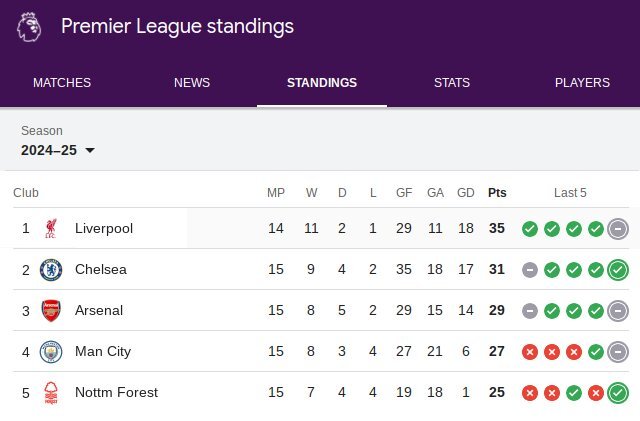
Task: Click the Liverpool club crest
Action: [51, 228]
